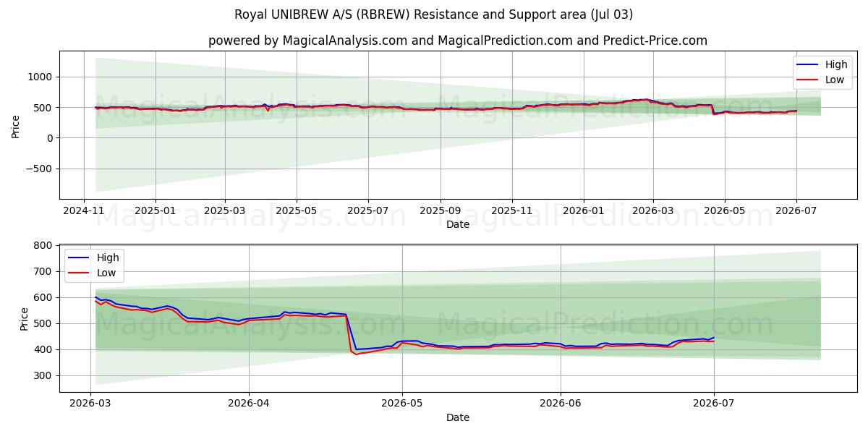The height and width of the screenshot is (434, 868).
Task: Click the bottom chart 'Date' x-axis label
Action: 458,417
